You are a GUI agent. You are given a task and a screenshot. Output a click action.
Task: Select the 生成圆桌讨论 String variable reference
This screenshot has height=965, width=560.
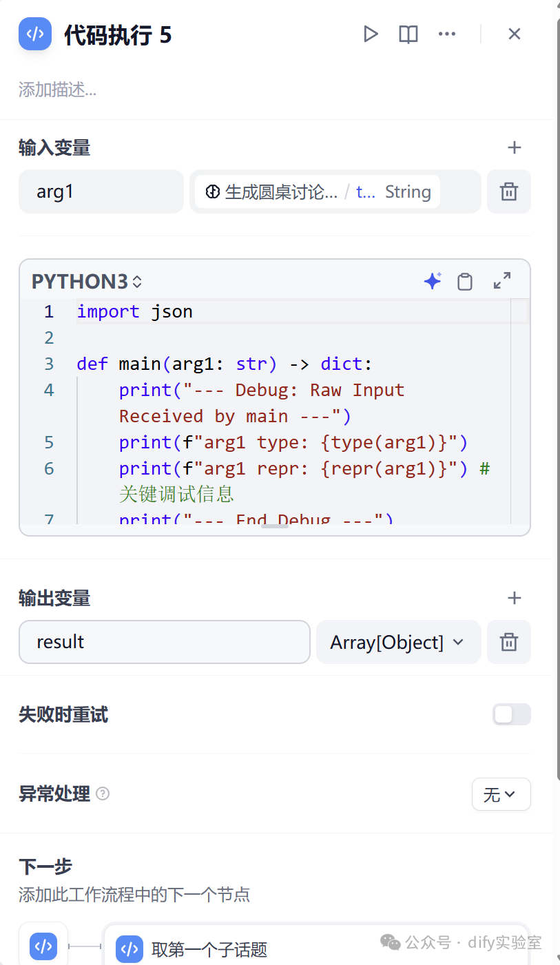318,191
